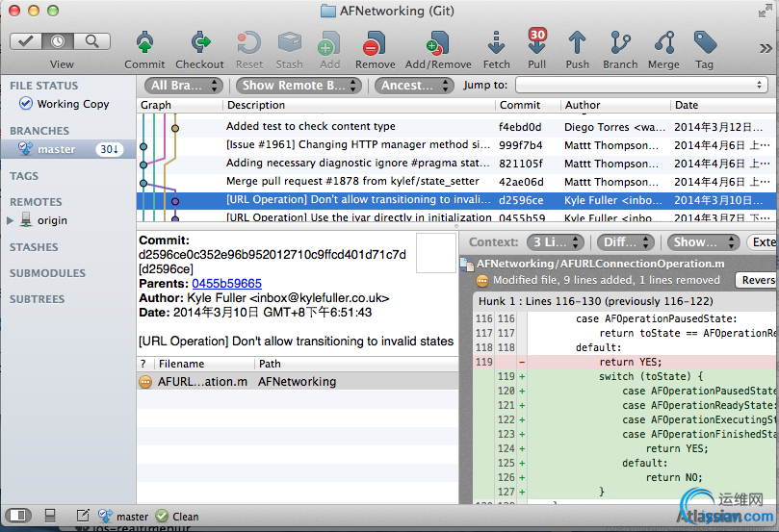Click the SUBTREES sidebar header
The width and height of the screenshot is (779, 532).
tap(37, 299)
